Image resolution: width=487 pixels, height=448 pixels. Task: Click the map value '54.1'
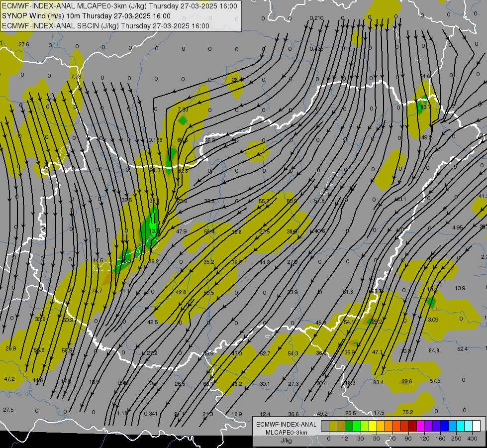(349, 322)
